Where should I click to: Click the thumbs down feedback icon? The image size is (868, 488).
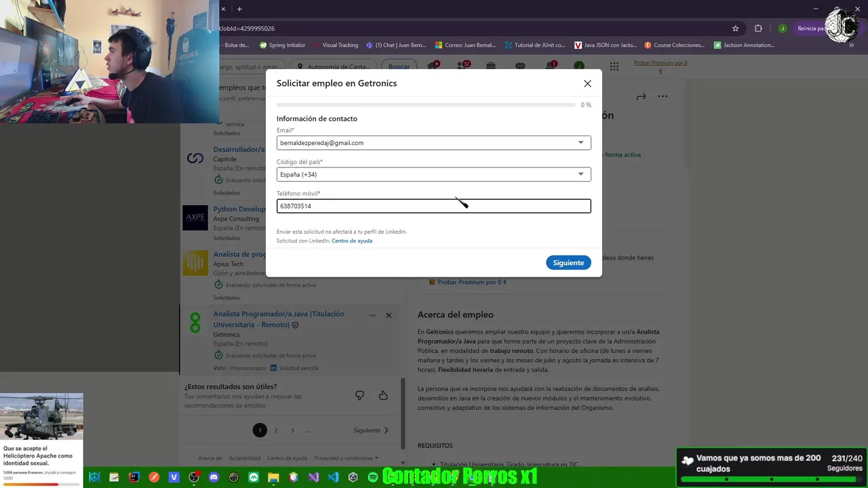coord(360,395)
